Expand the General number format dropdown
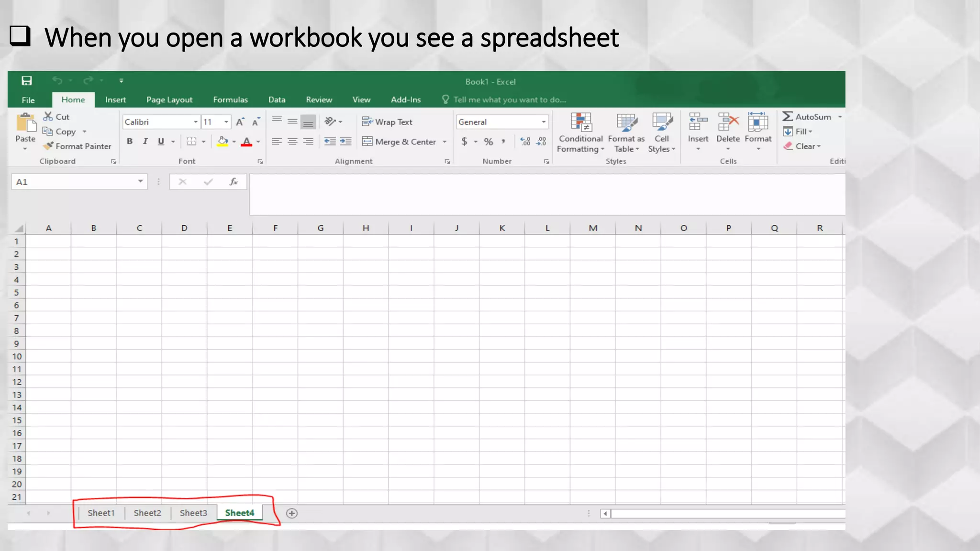 pyautogui.click(x=543, y=122)
